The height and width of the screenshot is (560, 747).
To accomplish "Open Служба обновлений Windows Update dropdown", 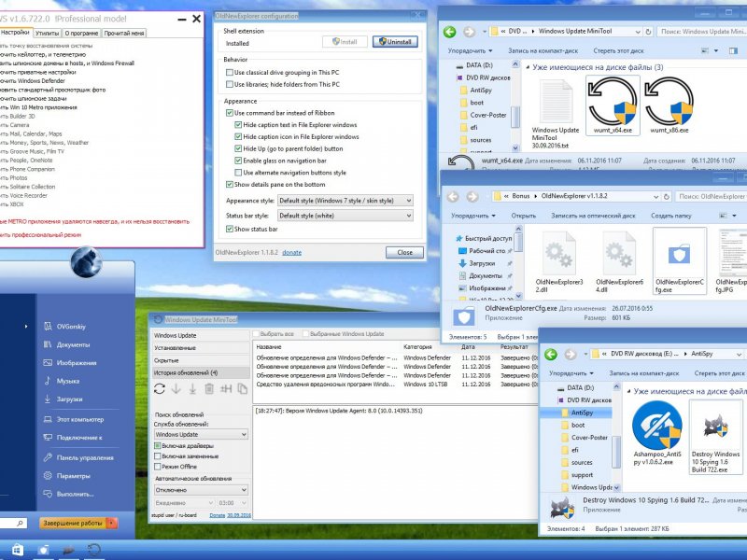I will coord(201,434).
